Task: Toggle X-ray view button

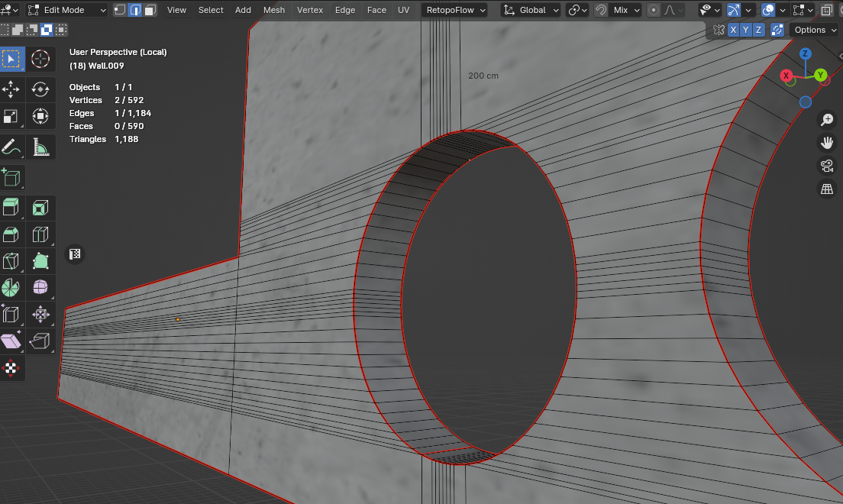Action: click(x=827, y=10)
